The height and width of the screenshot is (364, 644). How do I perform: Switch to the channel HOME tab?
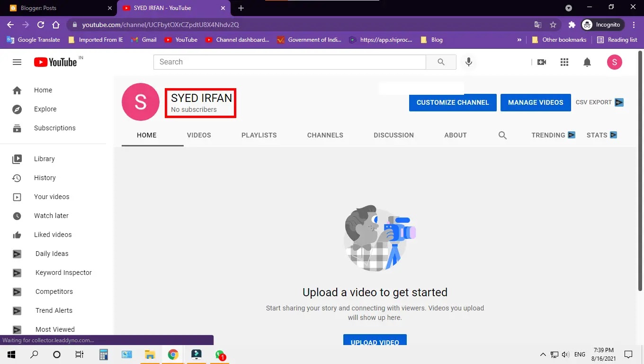coord(147,135)
